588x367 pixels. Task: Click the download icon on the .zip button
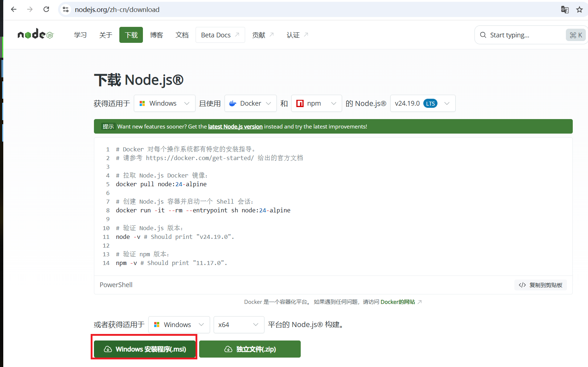[x=228, y=349]
